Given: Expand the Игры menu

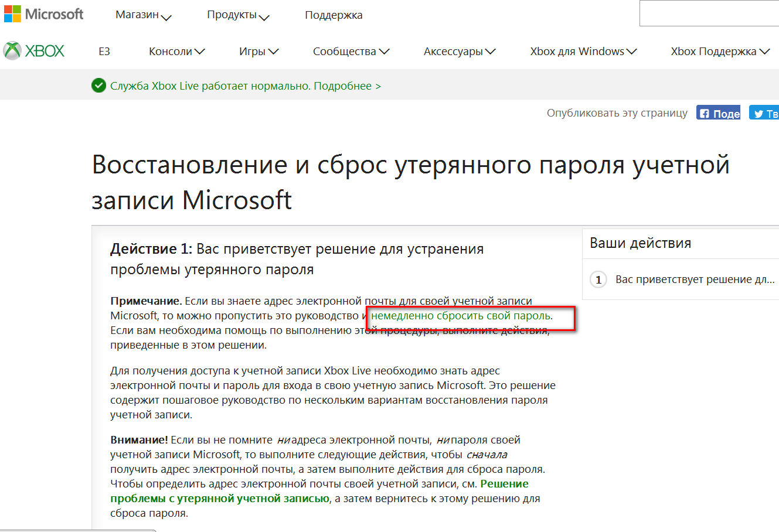Looking at the screenshot, I should point(259,52).
